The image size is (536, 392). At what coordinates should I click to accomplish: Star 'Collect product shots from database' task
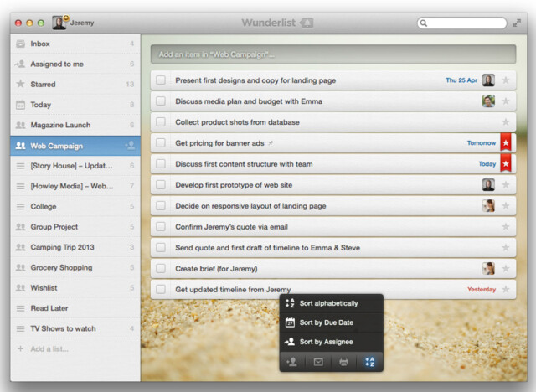pyautogui.click(x=506, y=122)
